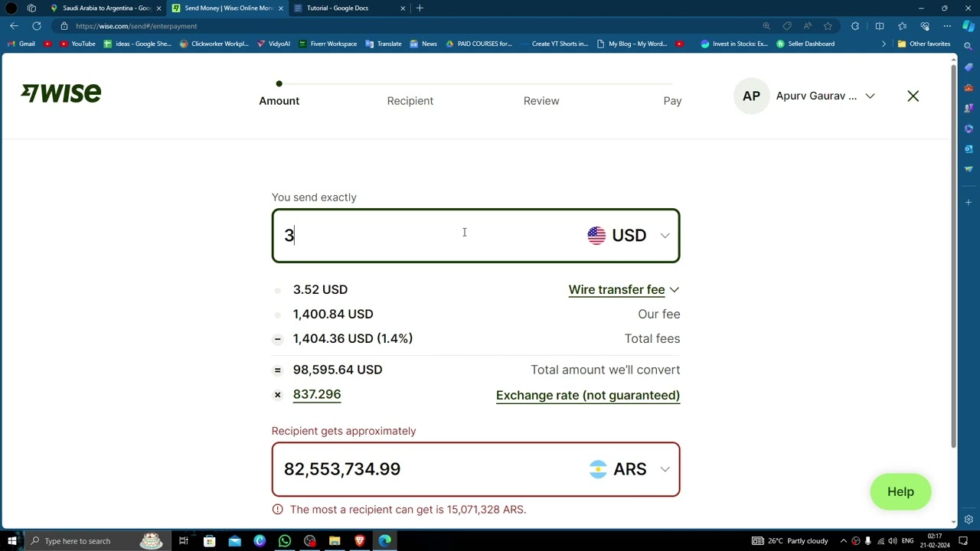Go to the Recipient step

(x=410, y=101)
